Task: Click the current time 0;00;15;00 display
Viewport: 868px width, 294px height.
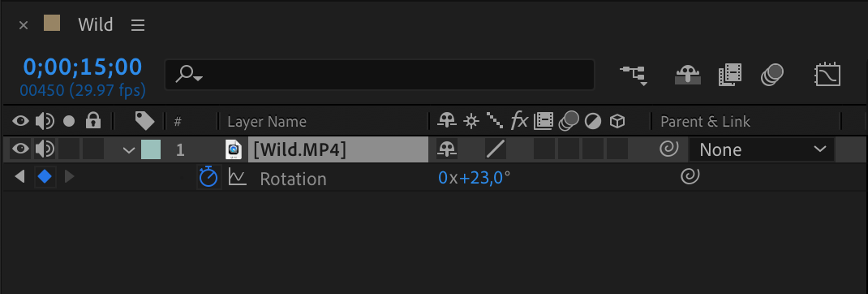Action: coord(83,67)
